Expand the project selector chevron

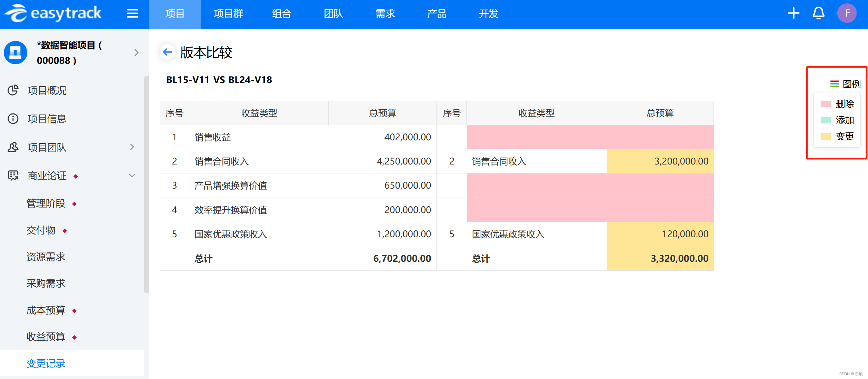coord(136,52)
